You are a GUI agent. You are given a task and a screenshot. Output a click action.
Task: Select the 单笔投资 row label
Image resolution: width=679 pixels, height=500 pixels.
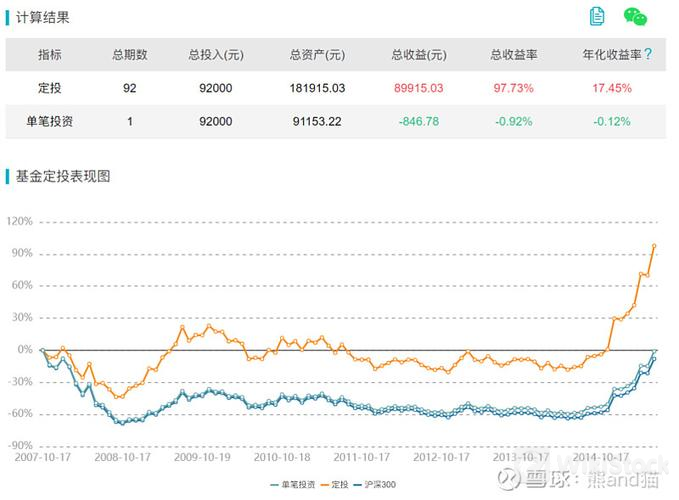pyautogui.click(x=49, y=121)
